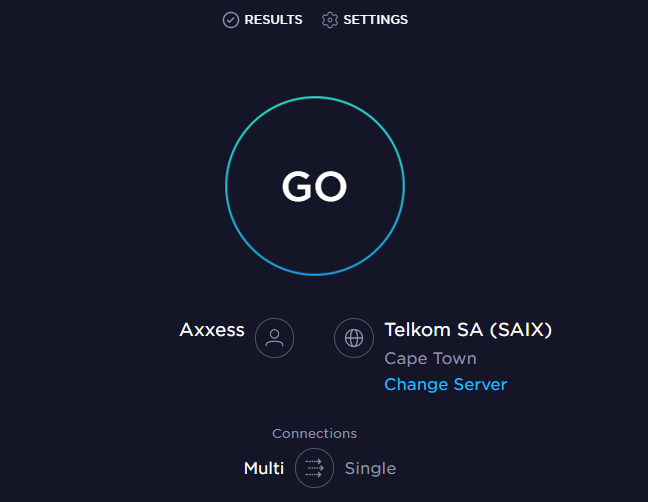The height and width of the screenshot is (502, 648).
Task: Select the Telkom SA (SAIX) server name
Action: click(468, 330)
